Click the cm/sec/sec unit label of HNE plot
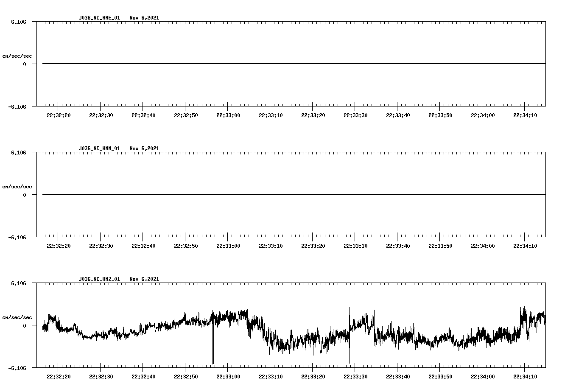Viewport: 576px width, 392px height. [17, 56]
